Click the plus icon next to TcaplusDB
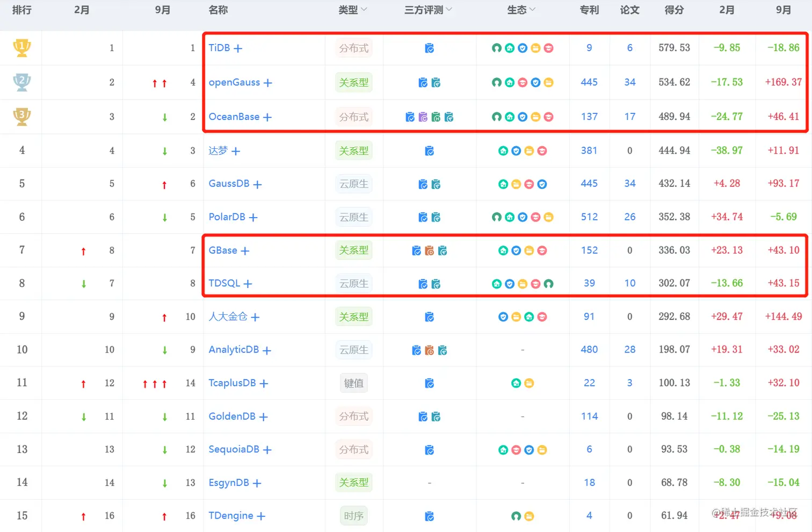This screenshot has height=532, width=812. click(x=264, y=384)
